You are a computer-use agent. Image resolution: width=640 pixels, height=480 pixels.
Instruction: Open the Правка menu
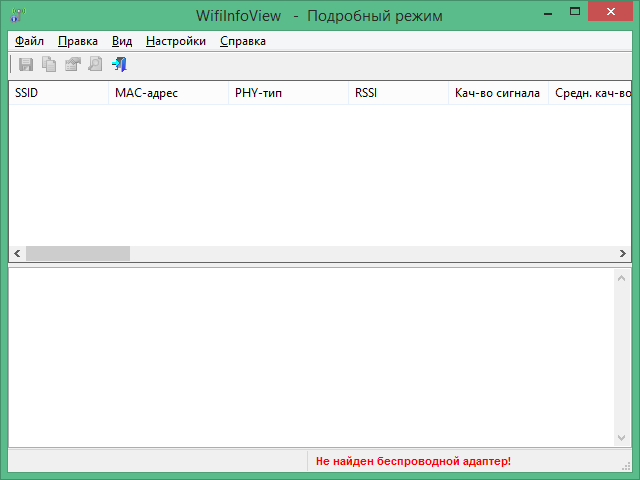point(78,41)
